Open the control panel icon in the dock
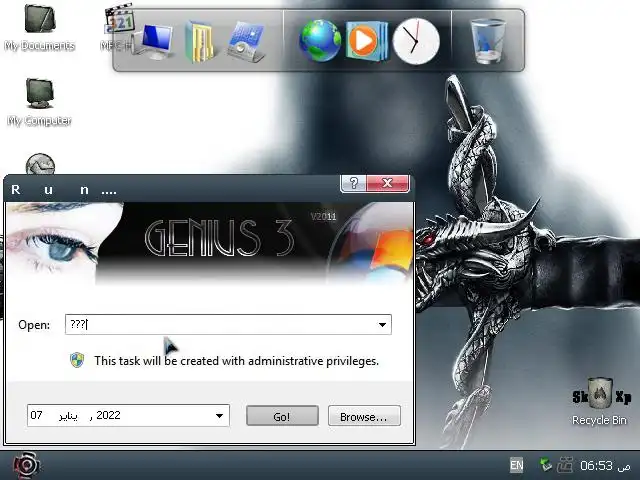Viewport: 640px width, 480px height. [x=246, y=42]
